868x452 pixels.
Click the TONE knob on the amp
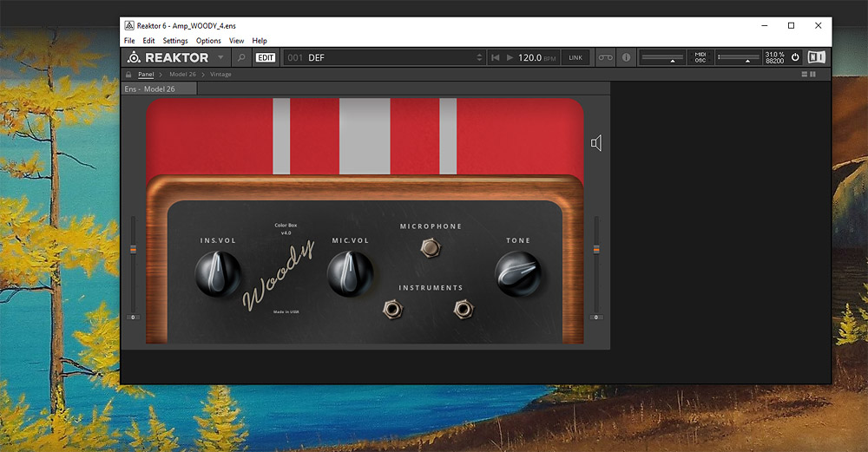tap(518, 275)
